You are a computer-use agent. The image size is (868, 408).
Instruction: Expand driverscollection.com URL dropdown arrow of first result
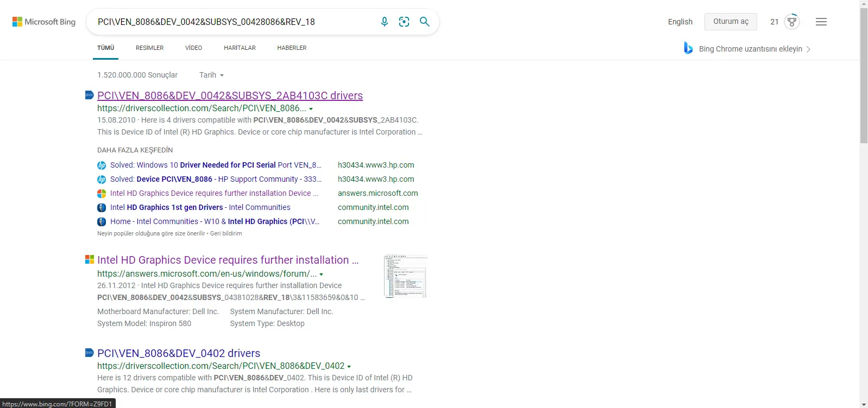click(x=311, y=109)
